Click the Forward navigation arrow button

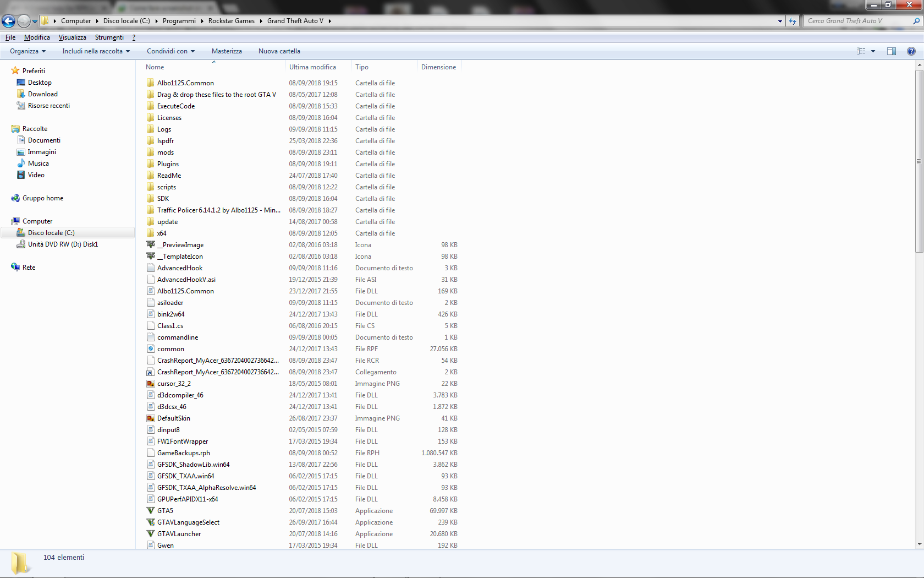(24, 21)
